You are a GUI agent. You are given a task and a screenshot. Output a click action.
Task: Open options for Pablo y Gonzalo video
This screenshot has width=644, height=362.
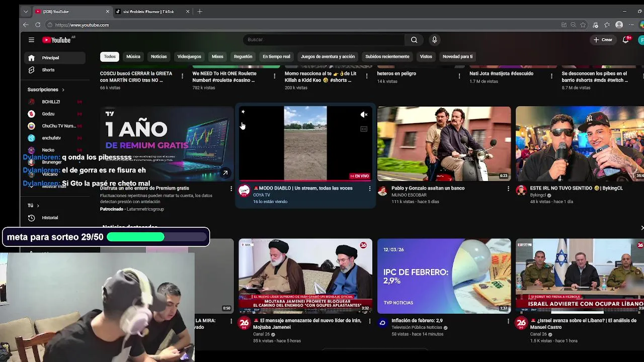point(508,189)
